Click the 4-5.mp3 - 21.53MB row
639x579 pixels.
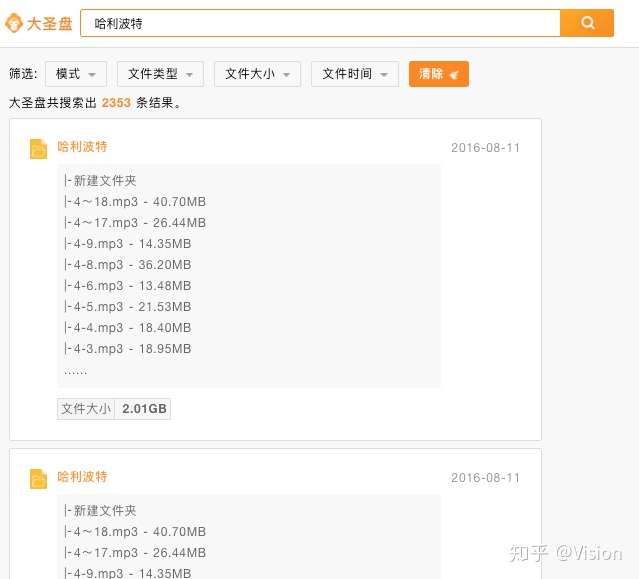[x=128, y=307]
